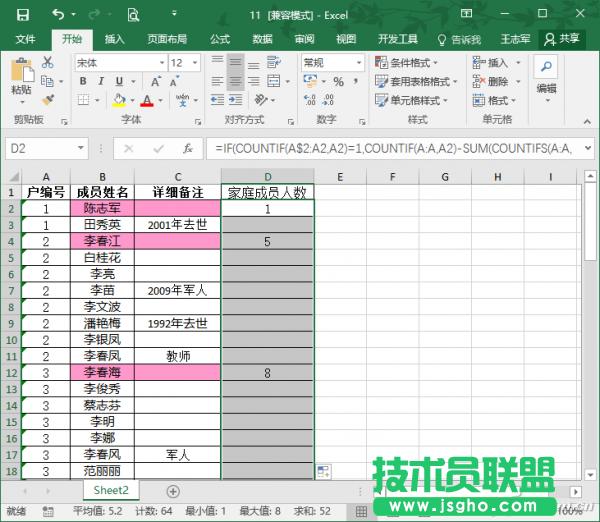Click the Cut scissors icon
Image resolution: width=600 pixels, height=522 pixels.
coord(47,62)
